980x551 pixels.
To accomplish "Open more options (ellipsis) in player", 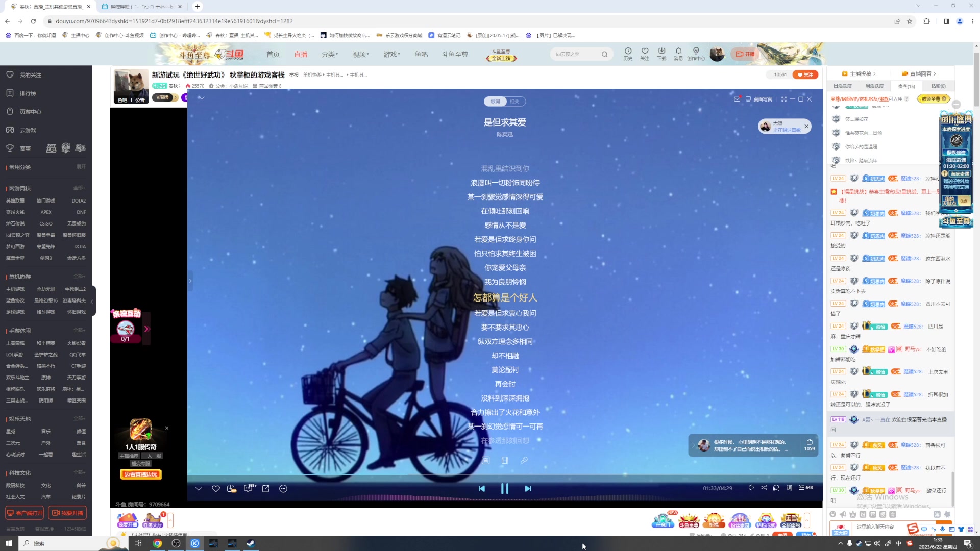I will click(283, 489).
